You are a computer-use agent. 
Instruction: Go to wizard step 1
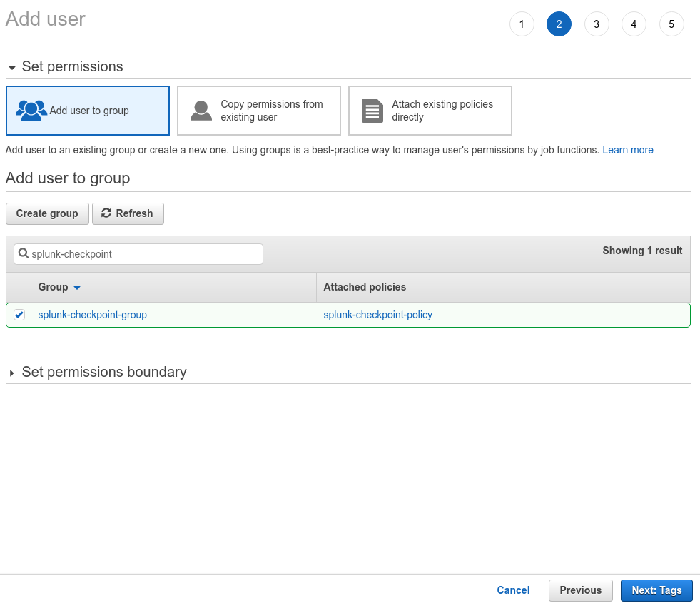pyautogui.click(x=522, y=24)
